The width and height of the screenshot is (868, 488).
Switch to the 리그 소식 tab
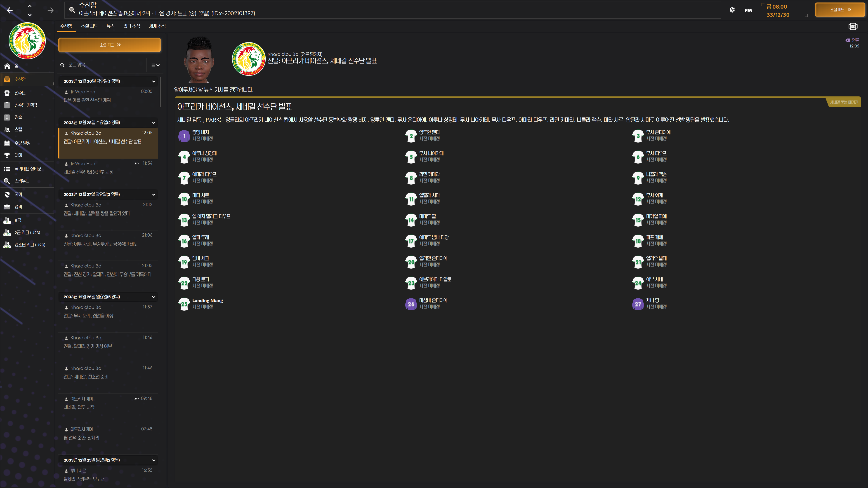[131, 26]
